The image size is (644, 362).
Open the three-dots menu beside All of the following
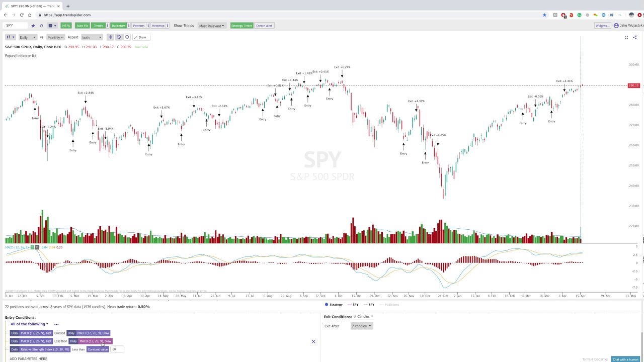click(x=56, y=324)
